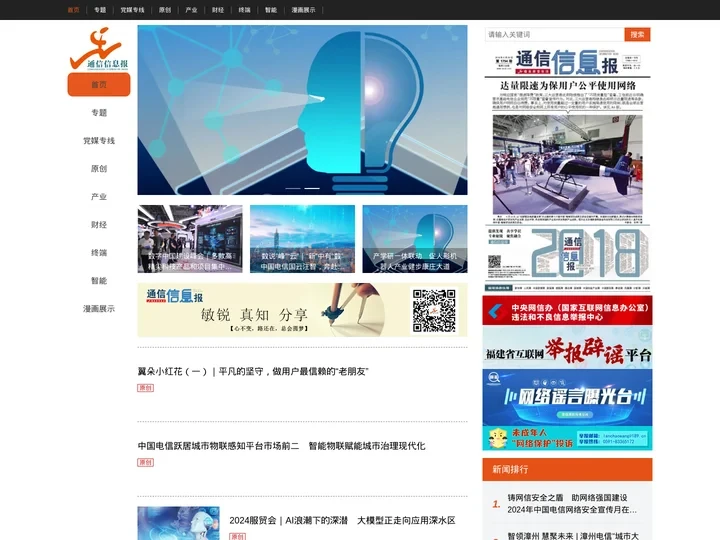The image size is (720, 540).
Task: Open 财经 in the left sidebar
Action: click(99, 225)
